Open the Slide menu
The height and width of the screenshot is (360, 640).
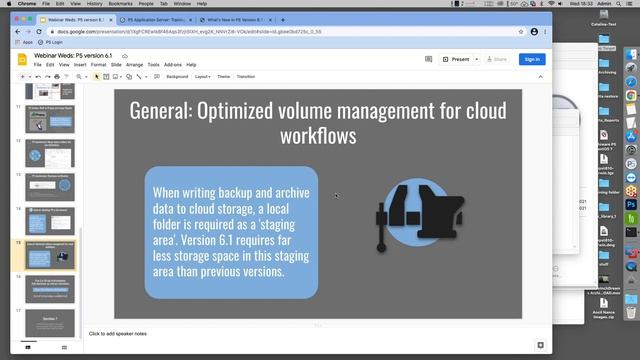click(116, 65)
